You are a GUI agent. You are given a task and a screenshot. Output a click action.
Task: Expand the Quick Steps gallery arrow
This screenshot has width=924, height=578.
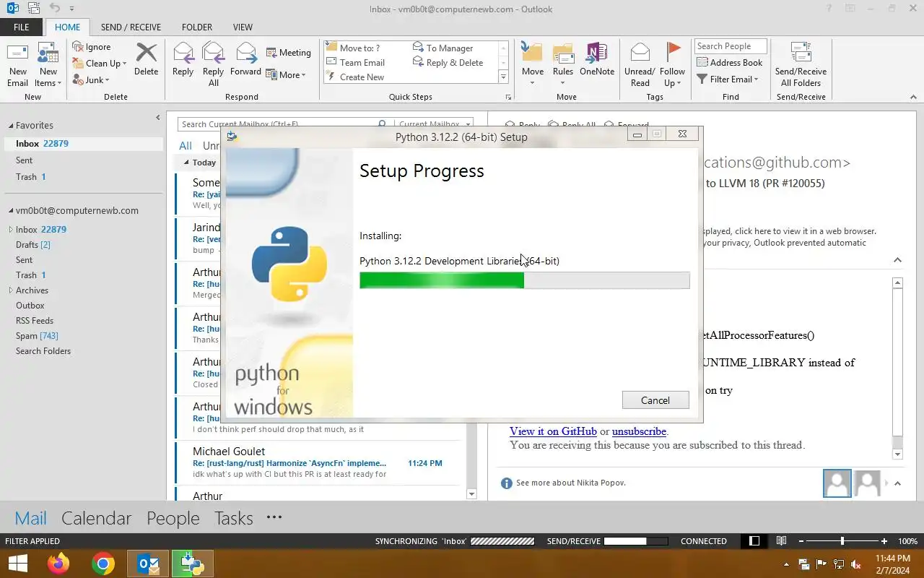[x=503, y=77]
